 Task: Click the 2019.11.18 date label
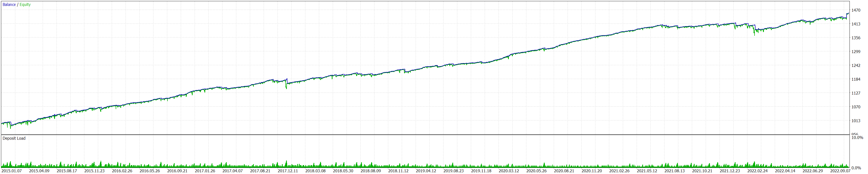481,171
